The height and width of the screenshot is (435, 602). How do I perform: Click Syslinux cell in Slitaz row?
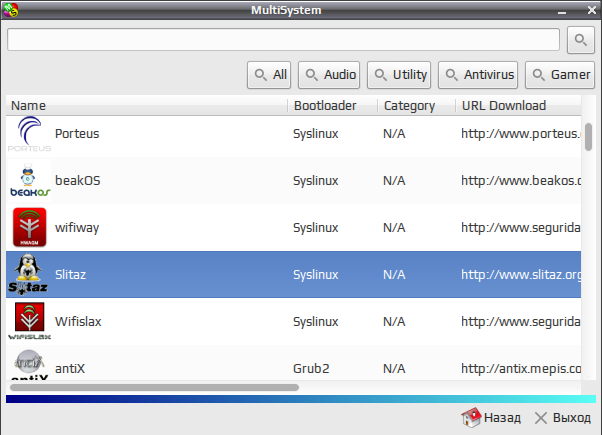tap(316, 275)
